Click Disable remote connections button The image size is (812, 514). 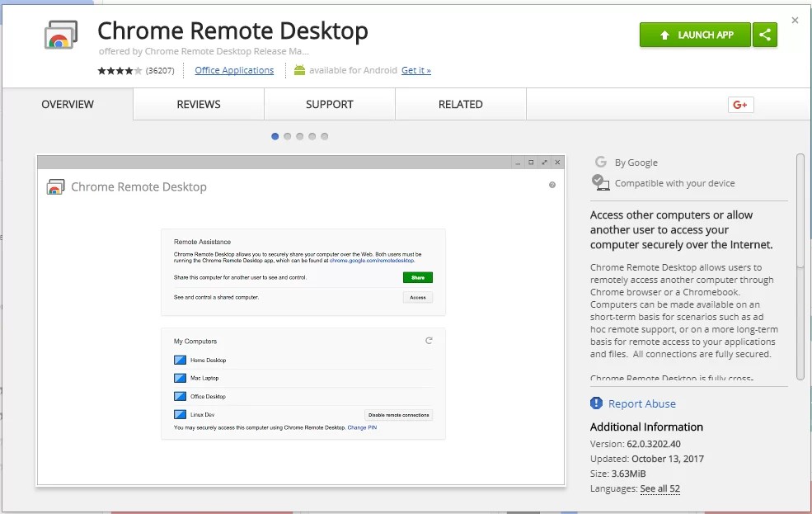(x=399, y=415)
